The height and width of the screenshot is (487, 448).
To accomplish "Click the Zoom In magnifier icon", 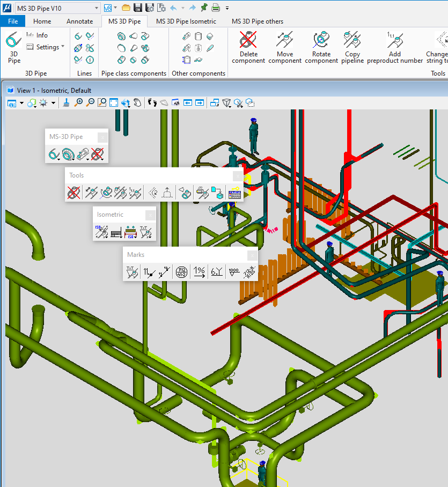I will [78, 103].
